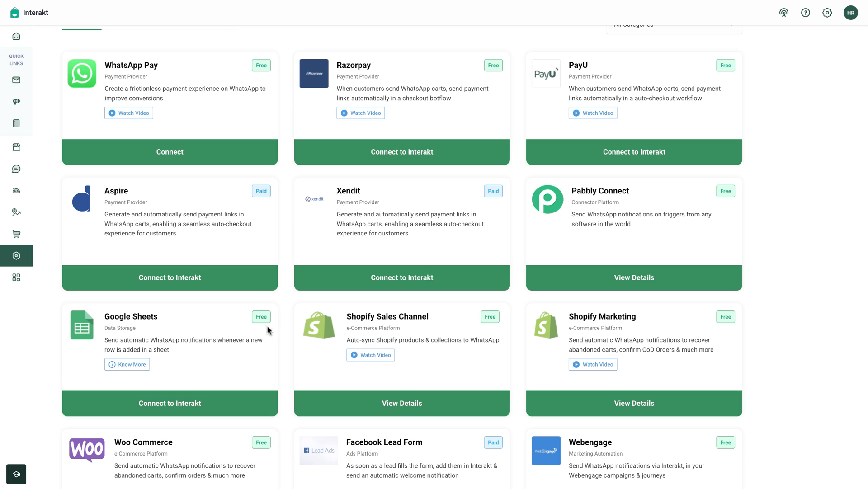
Task: Open the help question mark icon
Action: (x=806, y=13)
